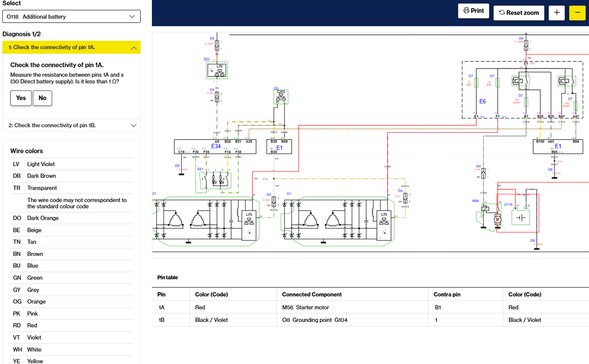Answer No to pin 1A connectivity

(x=43, y=98)
